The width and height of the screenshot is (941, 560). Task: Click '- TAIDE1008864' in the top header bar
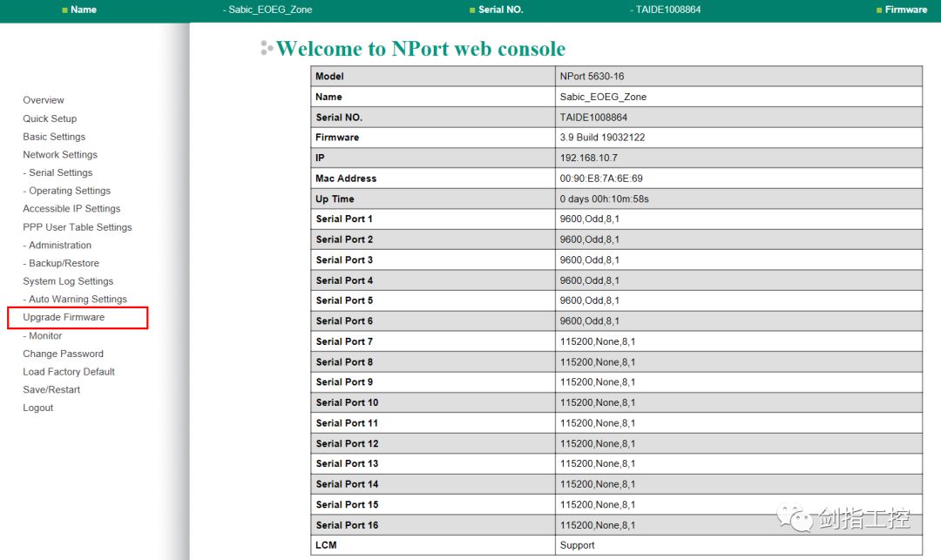coord(666,10)
